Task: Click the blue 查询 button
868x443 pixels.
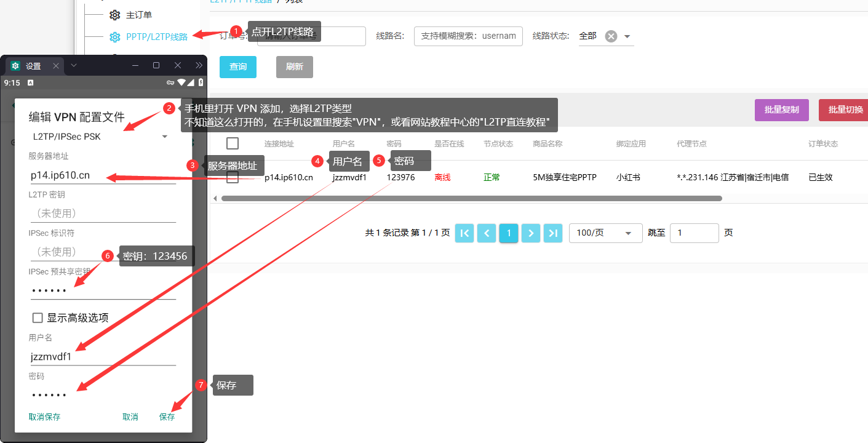Action: pyautogui.click(x=238, y=67)
